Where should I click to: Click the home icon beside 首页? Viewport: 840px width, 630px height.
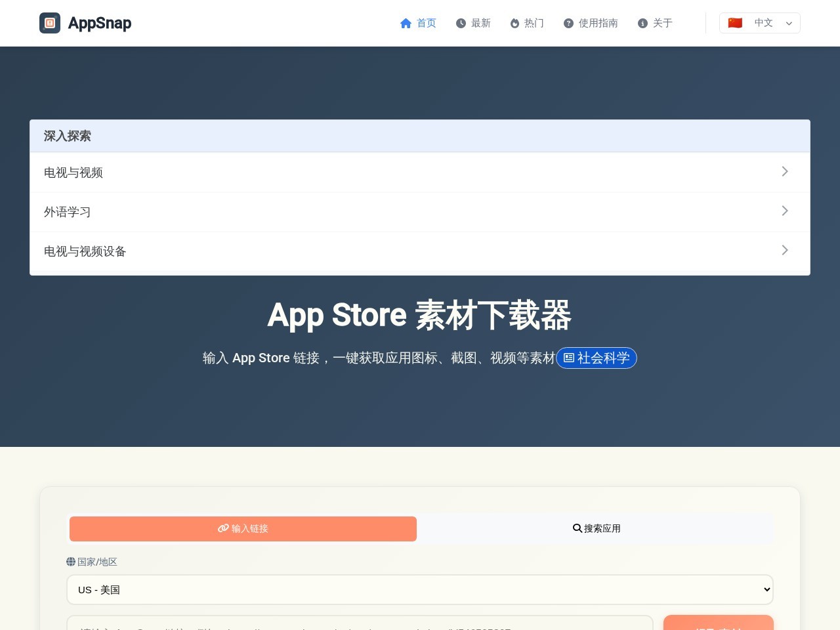[406, 23]
